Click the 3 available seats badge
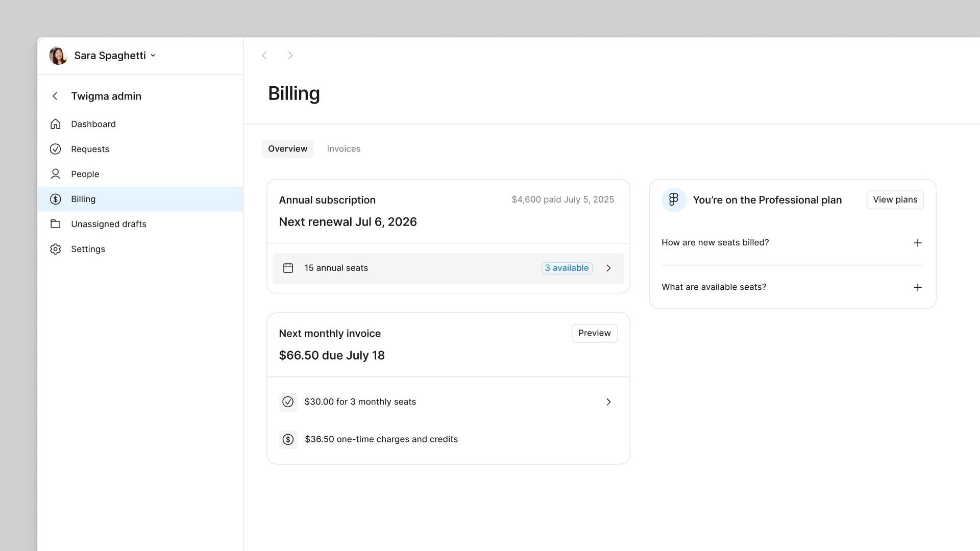This screenshot has height=551, width=980. (567, 268)
